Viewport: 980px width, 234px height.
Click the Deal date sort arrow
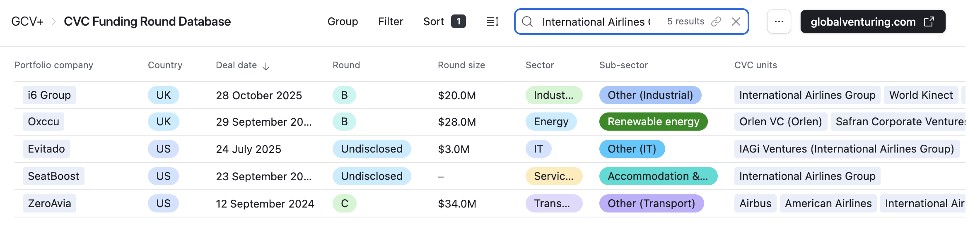pos(266,66)
